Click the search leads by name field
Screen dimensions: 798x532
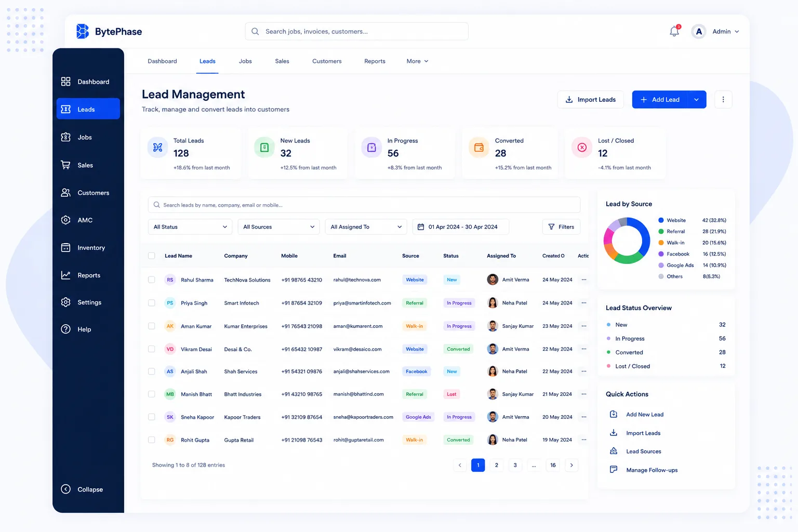click(x=364, y=205)
